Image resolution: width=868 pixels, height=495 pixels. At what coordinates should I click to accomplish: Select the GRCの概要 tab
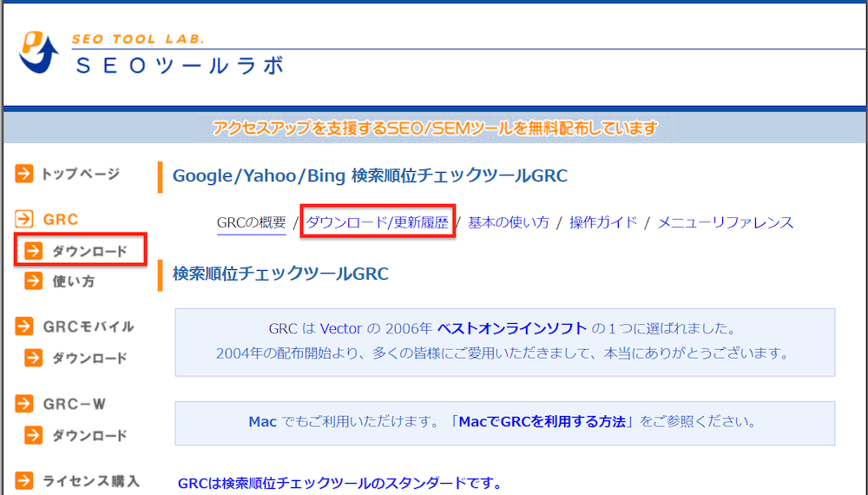tap(252, 222)
